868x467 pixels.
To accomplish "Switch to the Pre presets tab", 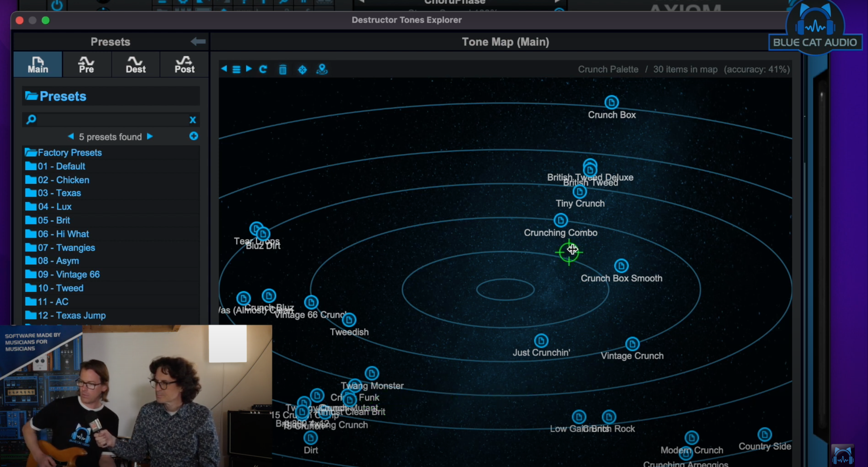I will 86,65.
